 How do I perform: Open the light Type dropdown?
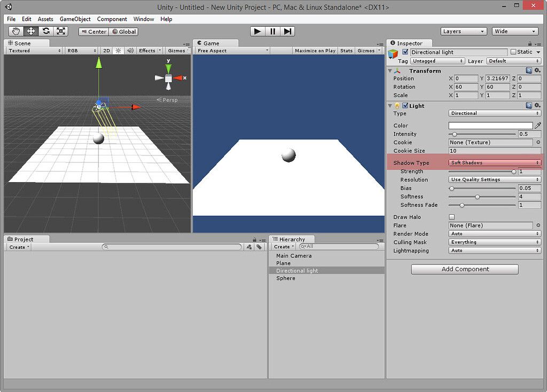(x=495, y=113)
